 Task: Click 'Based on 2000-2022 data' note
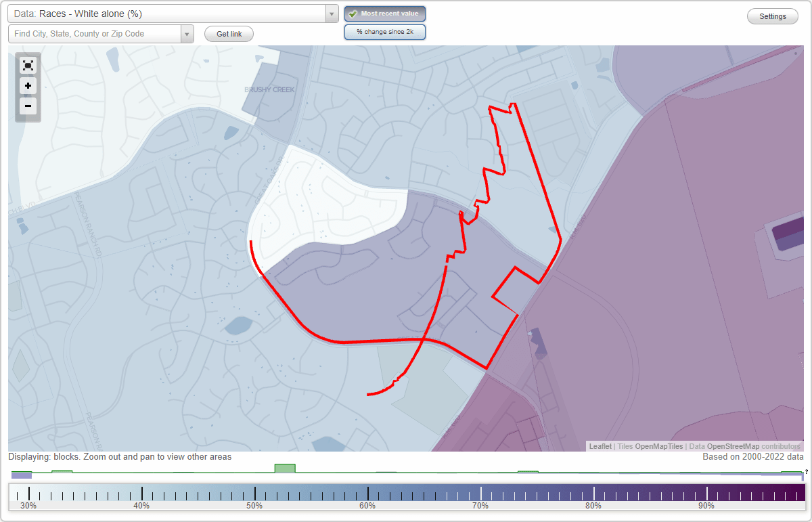pyautogui.click(x=753, y=457)
